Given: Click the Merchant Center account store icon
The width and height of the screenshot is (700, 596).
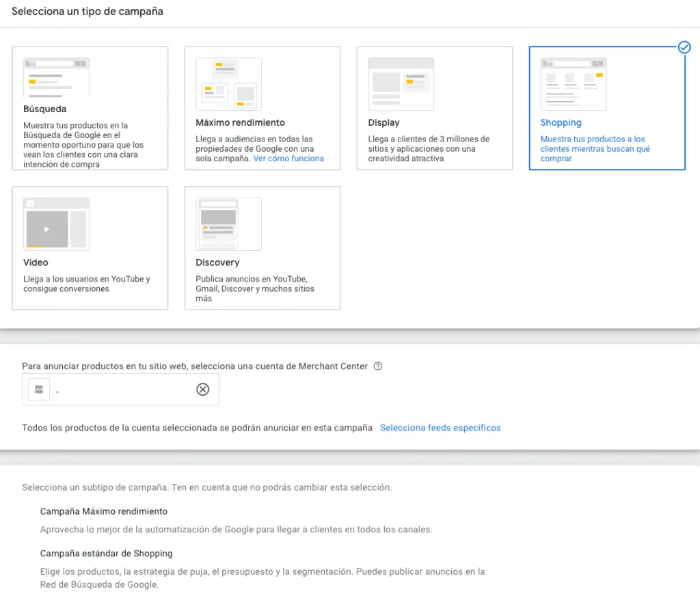Looking at the screenshot, I should pyautogui.click(x=39, y=390).
